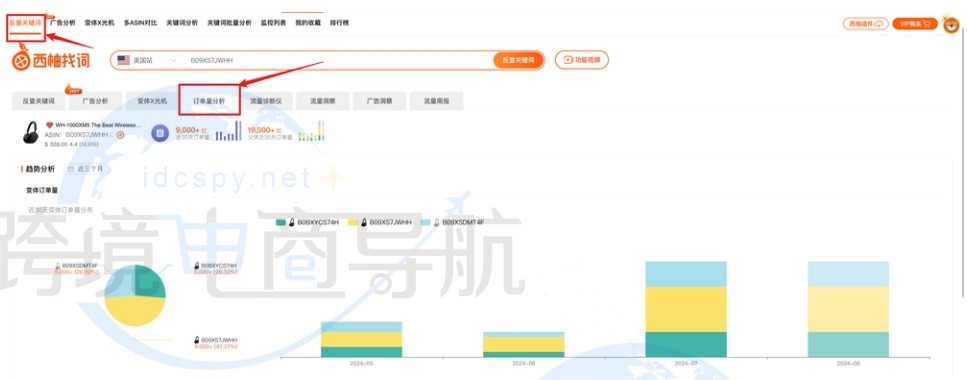Click the heart favorite icon beside WH-1000XM5
Image resolution: width=967 pixels, height=380 pixels.
(x=50, y=125)
